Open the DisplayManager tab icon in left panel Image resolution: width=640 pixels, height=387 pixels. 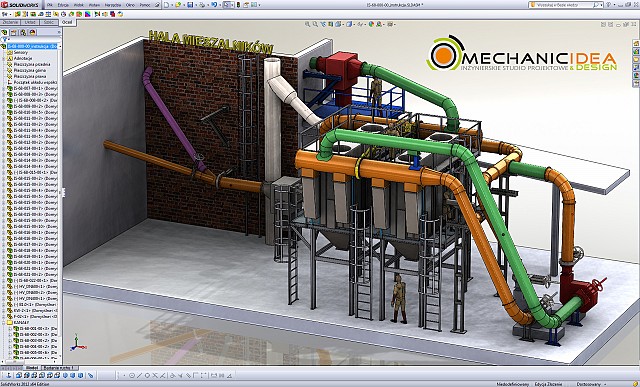(32, 33)
